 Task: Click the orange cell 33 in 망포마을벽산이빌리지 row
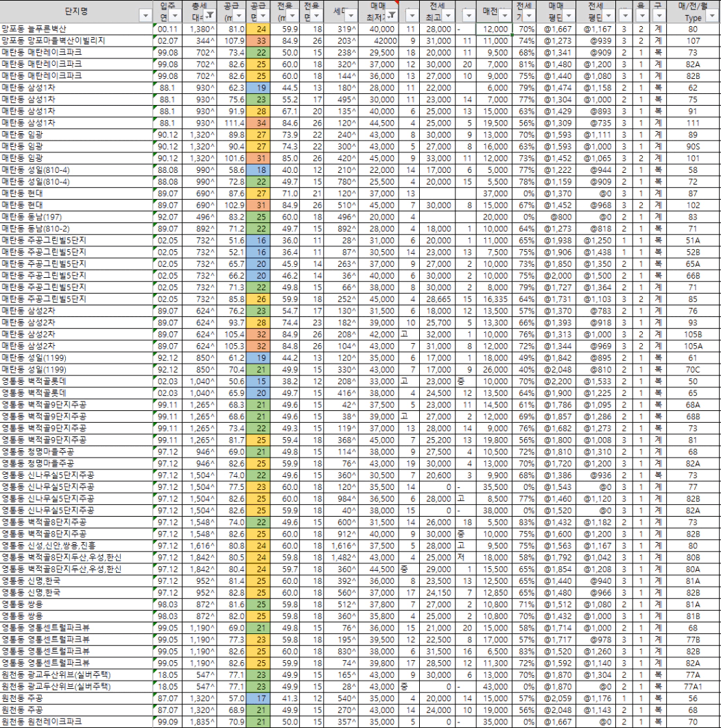(x=258, y=41)
